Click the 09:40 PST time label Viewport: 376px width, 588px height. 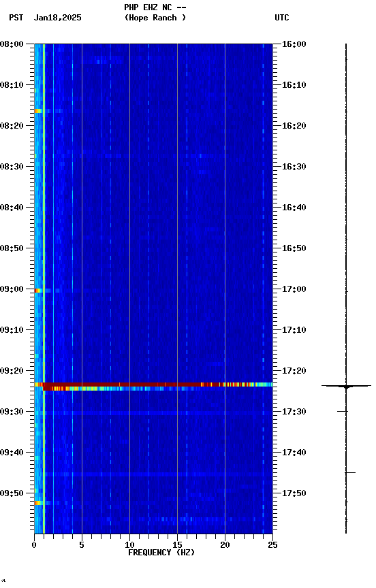click(x=12, y=453)
